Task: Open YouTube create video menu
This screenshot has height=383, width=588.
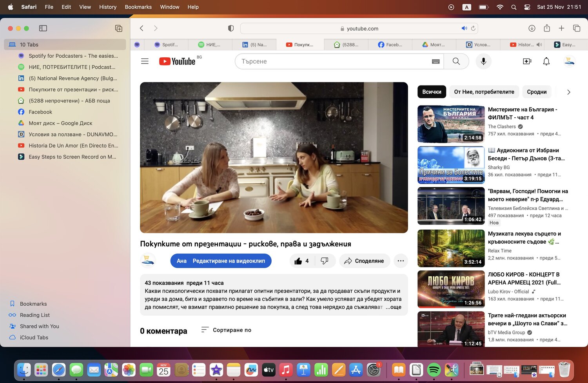Action: click(x=527, y=61)
